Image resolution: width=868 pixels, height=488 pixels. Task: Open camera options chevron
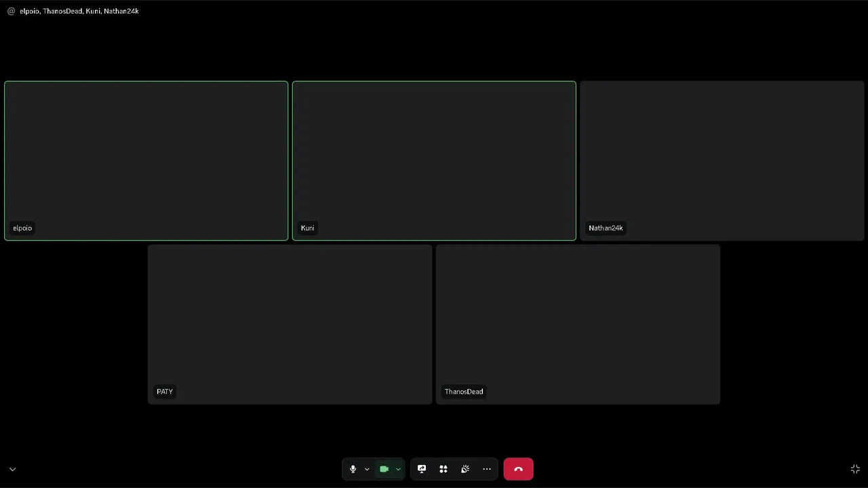[398, 469]
